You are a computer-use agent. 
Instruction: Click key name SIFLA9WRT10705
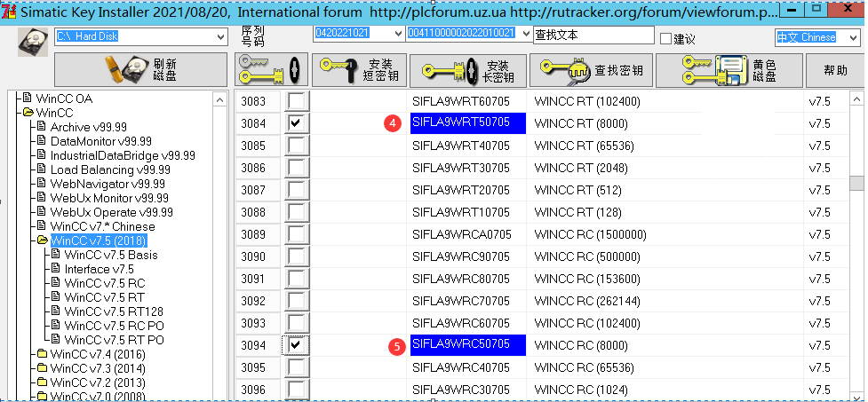tap(460, 213)
